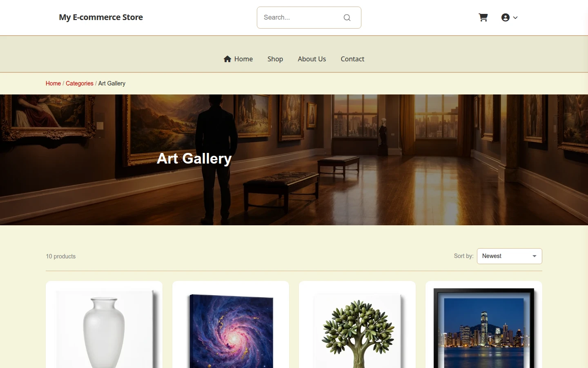
Task: Select the framed city skyline print
Action: (484, 325)
